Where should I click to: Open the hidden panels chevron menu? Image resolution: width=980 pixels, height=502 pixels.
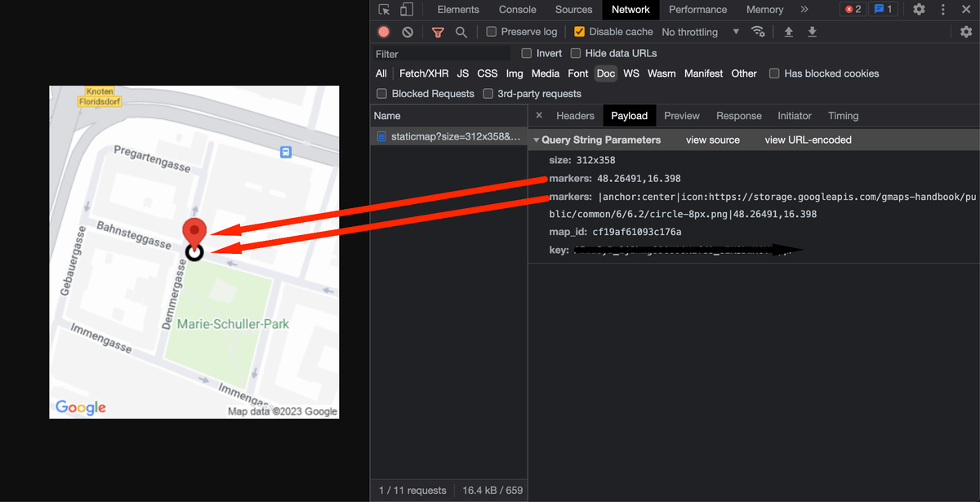coord(804,9)
